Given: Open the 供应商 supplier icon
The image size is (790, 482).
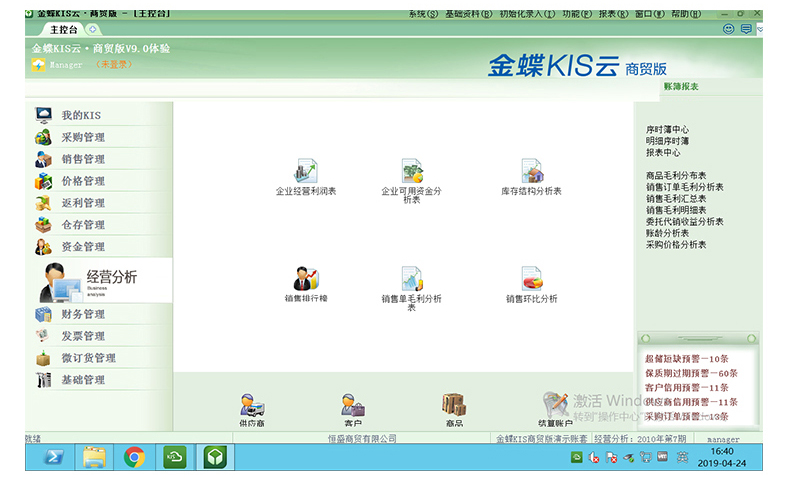Looking at the screenshot, I should (x=252, y=405).
